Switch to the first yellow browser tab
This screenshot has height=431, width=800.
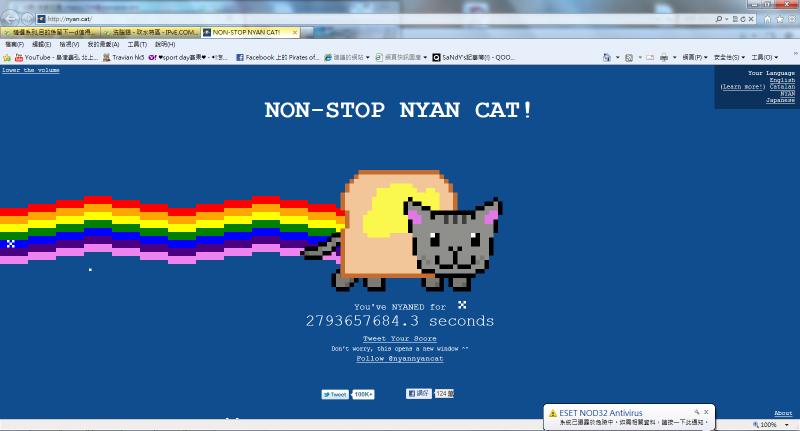click(50, 32)
